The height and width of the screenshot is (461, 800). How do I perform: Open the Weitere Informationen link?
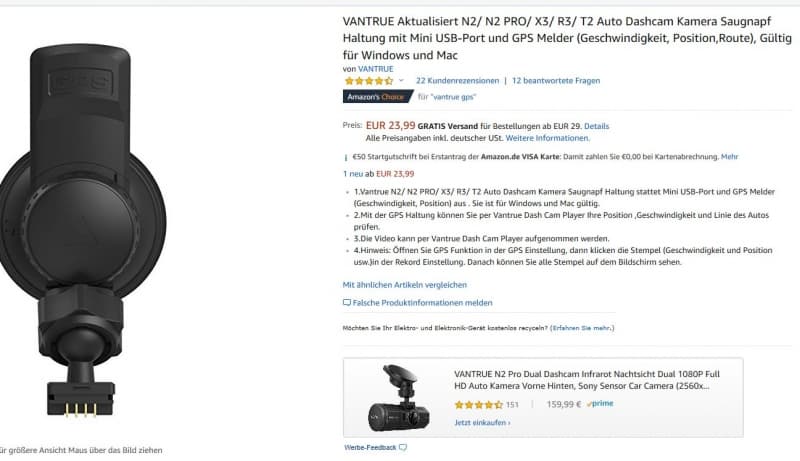pos(547,138)
